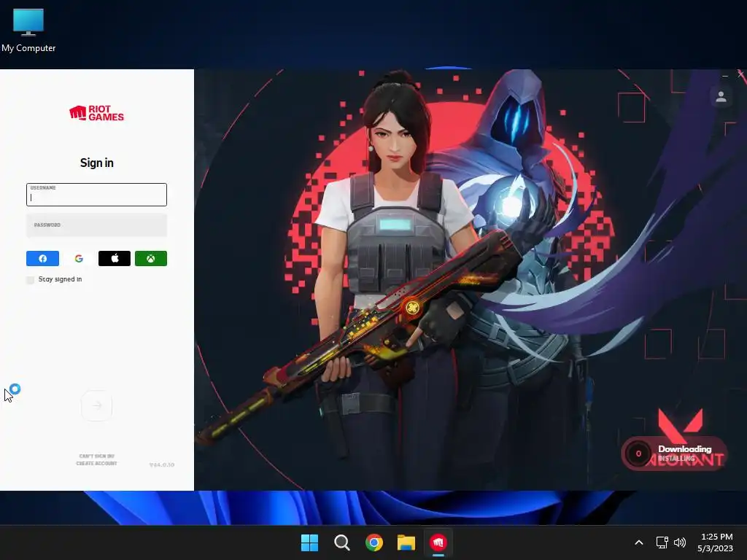Enable the Stay signed in checkbox
Screen dimensions: 747x560
31,279
